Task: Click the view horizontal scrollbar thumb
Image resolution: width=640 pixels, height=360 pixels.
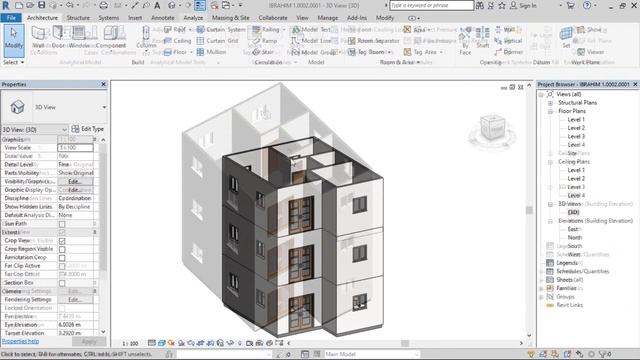Action: 404,343
